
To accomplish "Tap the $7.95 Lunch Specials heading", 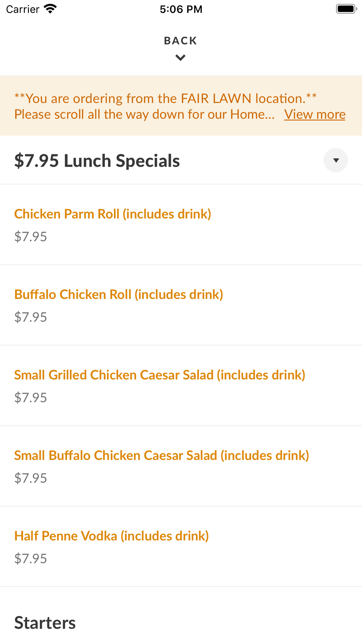I will (x=97, y=161).
